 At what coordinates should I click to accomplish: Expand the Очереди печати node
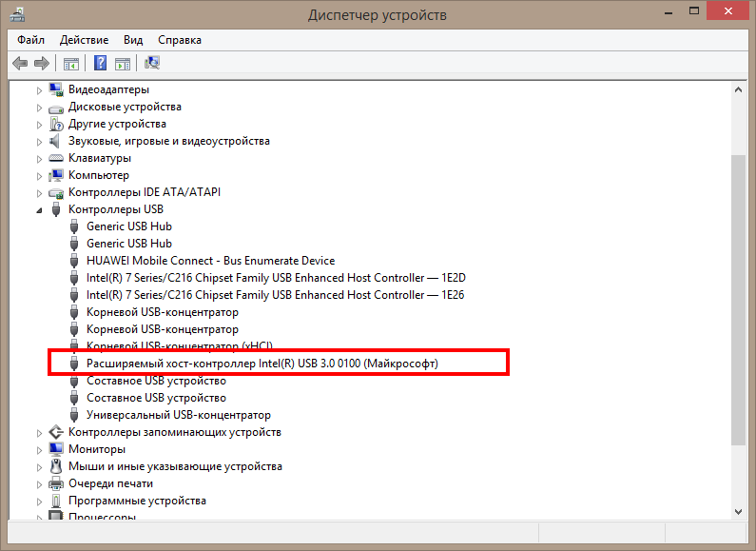pos(40,484)
